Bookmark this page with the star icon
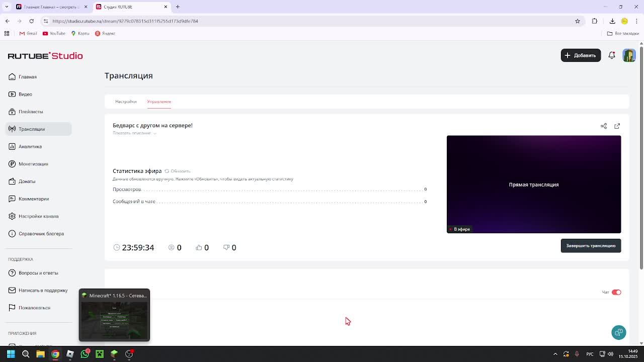The image size is (644, 362). coord(578,21)
